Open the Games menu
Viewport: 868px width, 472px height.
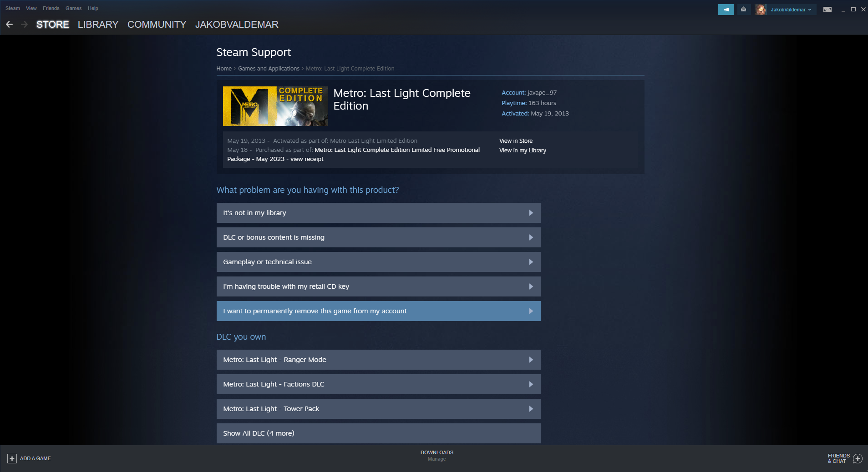[x=74, y=8]
